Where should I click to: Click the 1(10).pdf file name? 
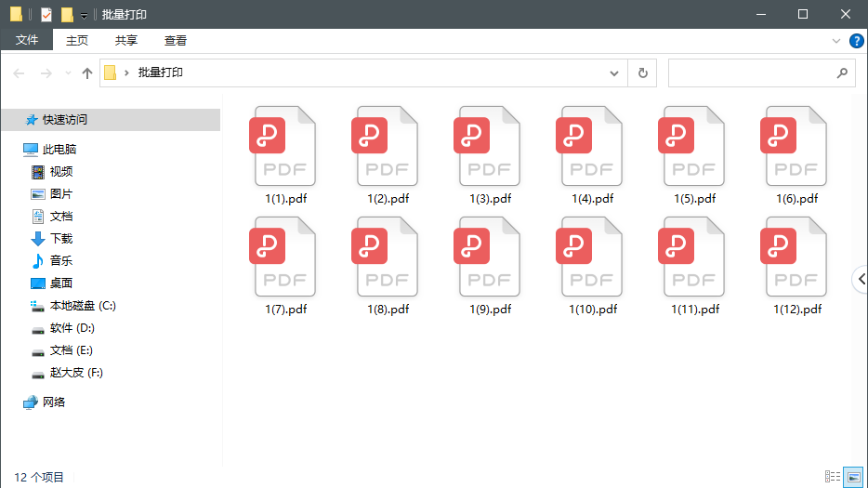[592, 310]
